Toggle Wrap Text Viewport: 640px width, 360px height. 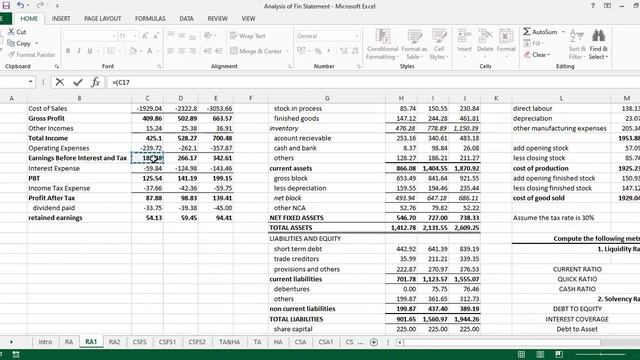pos(247,36)
